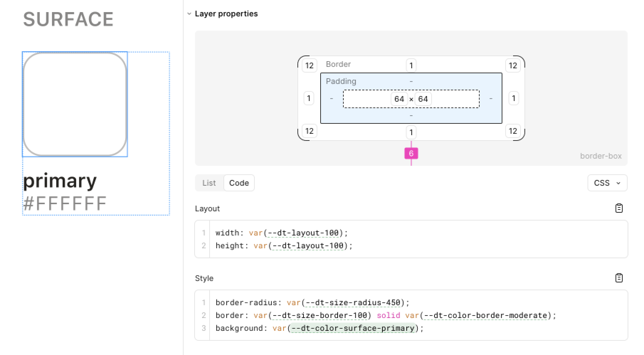Select the Code view tab
The width and height of the screenshot is (644, 355).
pos(239,183)
